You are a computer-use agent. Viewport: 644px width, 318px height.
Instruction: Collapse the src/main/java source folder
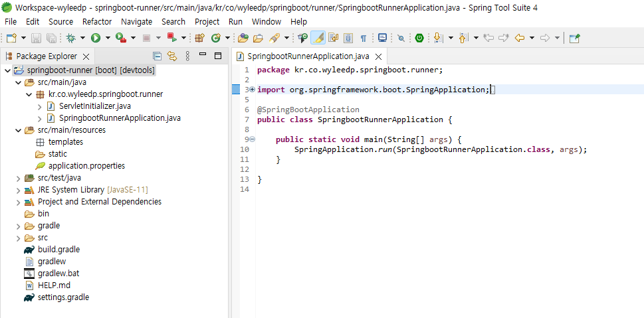(18, 82)
